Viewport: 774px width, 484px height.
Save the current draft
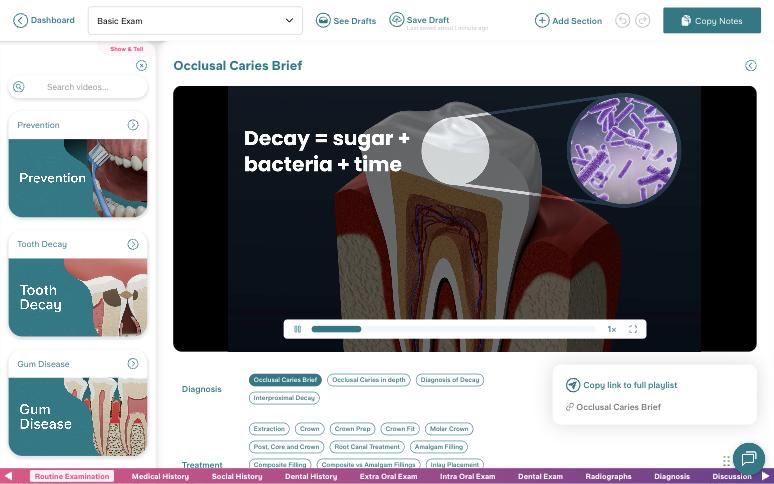coord(420,20)
